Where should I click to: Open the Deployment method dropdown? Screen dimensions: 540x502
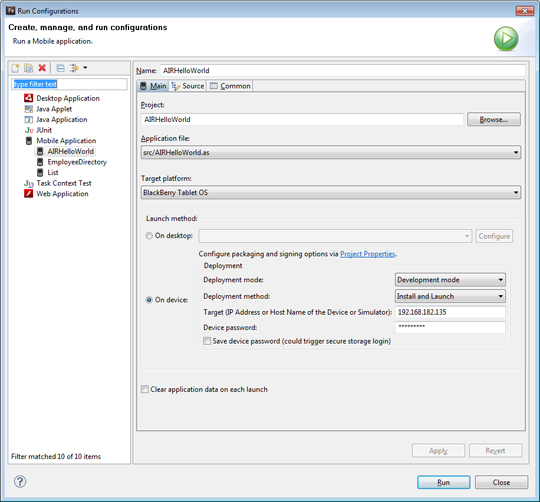(x=450, y=296)
